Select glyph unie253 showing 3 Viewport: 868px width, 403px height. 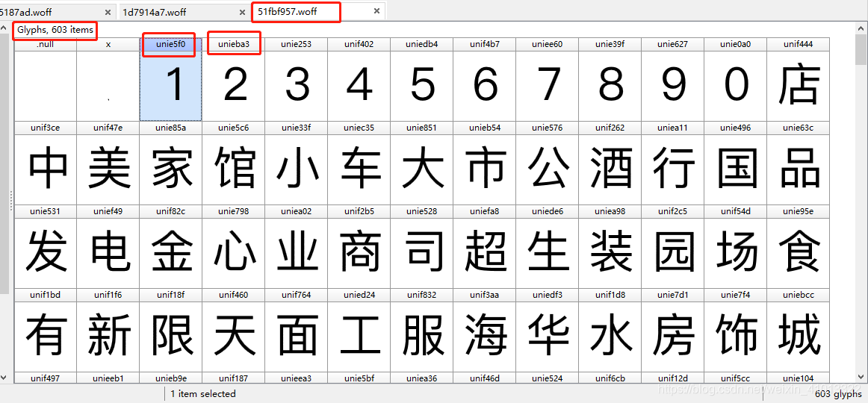pos(296,79)
